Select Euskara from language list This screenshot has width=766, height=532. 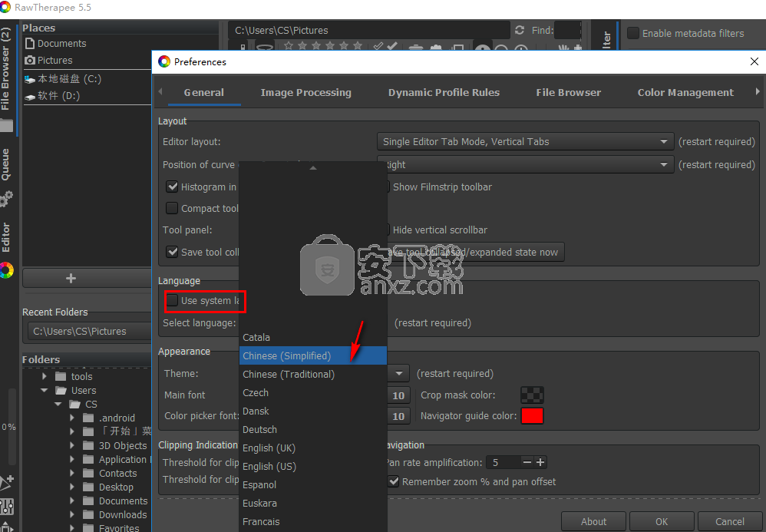[313, 503]
